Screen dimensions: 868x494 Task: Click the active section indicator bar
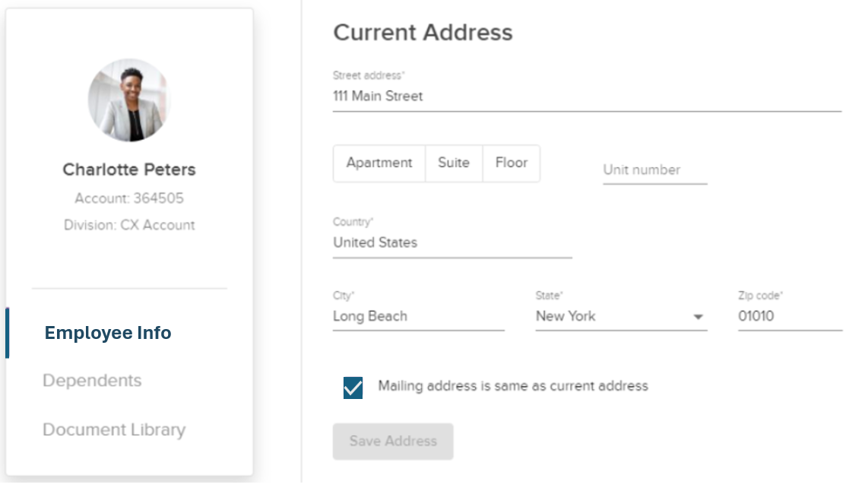[x=8, y=332]
